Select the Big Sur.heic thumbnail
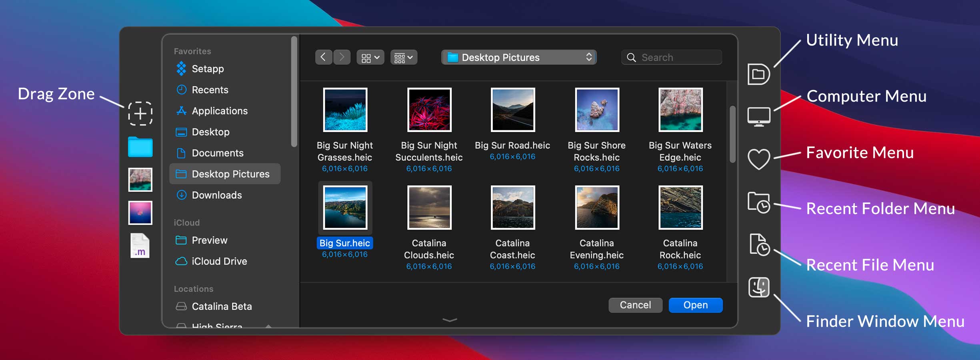Viewport: 980px width, 360px height. click(345, 207)
